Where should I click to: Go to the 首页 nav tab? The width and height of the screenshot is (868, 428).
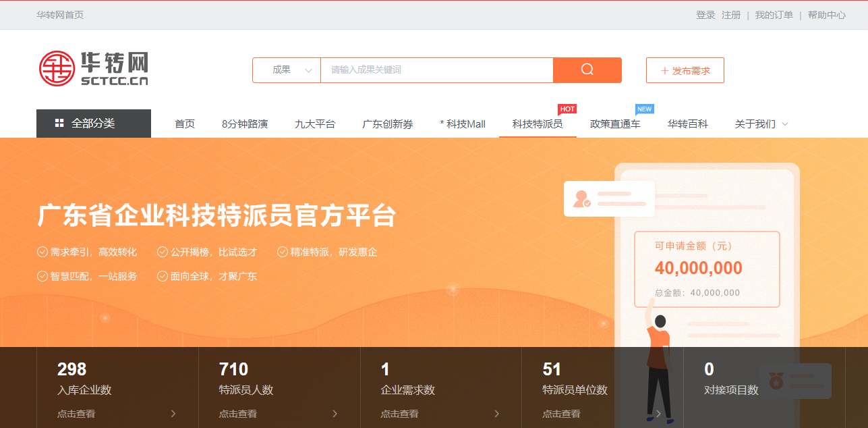[185, 124]
